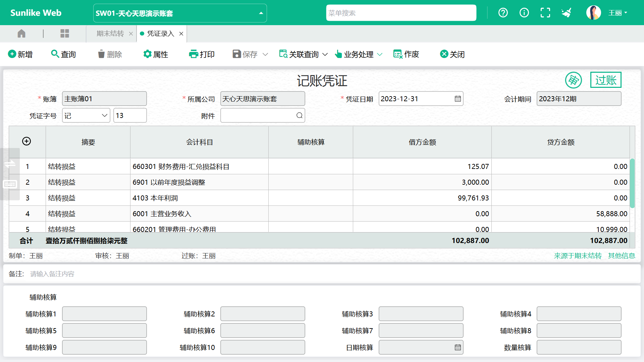
Task: Open the 业务处理 dropdown menu
Action: tap(359, 54)
